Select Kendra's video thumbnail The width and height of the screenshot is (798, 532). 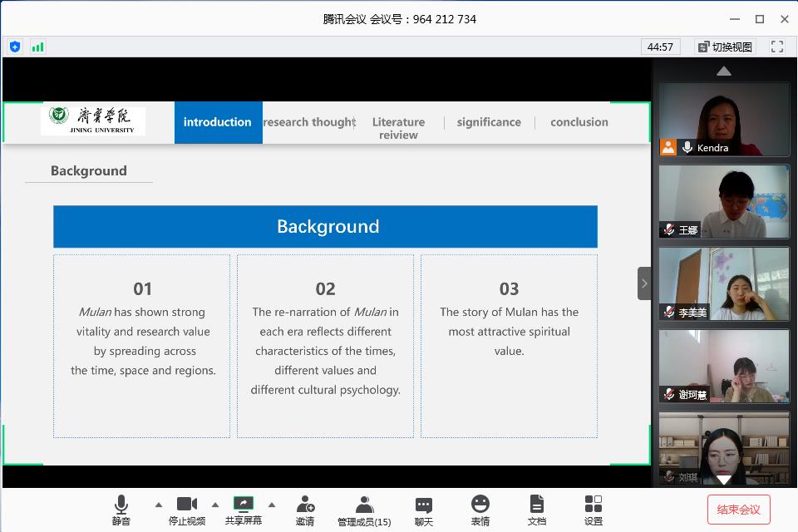pos(724,119)
